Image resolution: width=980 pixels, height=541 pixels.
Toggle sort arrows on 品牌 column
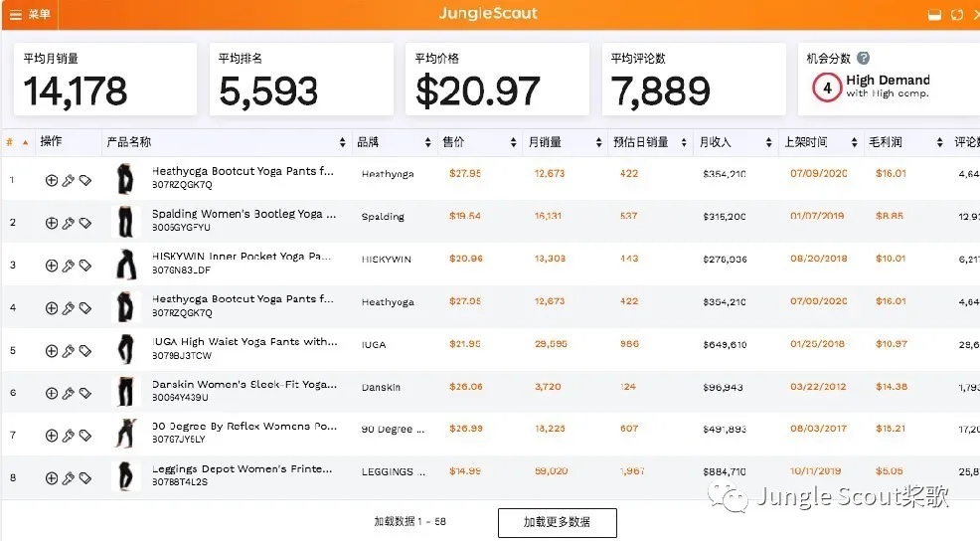(x=427, y=142)
